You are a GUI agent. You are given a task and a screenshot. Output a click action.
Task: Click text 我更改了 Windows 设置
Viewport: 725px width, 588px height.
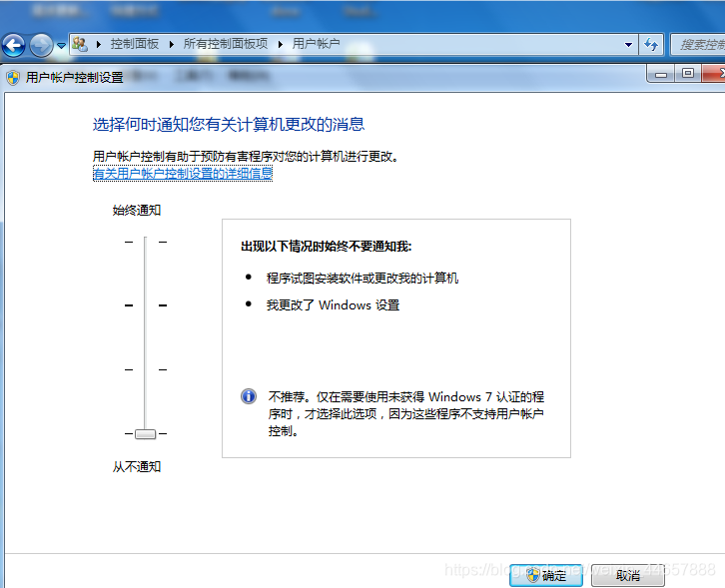click(x=333, y=305)
